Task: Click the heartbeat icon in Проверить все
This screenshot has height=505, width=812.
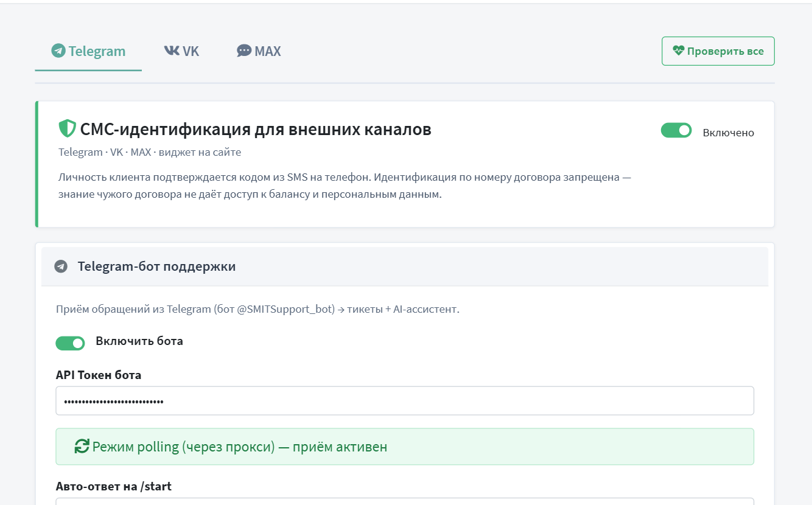Action: (x=679, y=51)
